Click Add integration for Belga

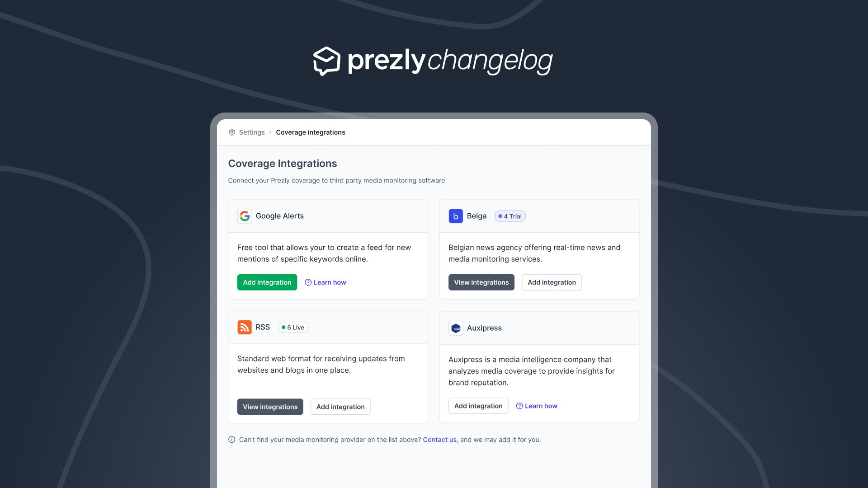tap(552, 282)
